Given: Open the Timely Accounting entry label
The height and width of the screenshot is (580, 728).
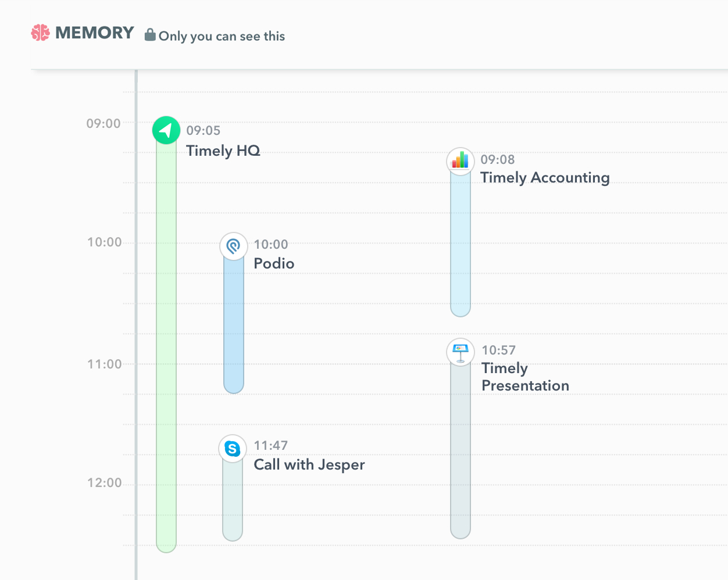Looking at the screenshot, I should [x=545, y=178].
